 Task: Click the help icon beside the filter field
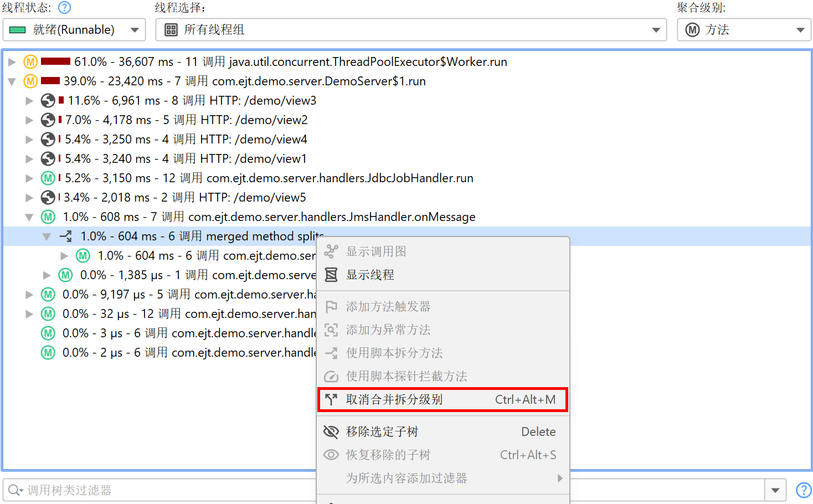(804, 490)
